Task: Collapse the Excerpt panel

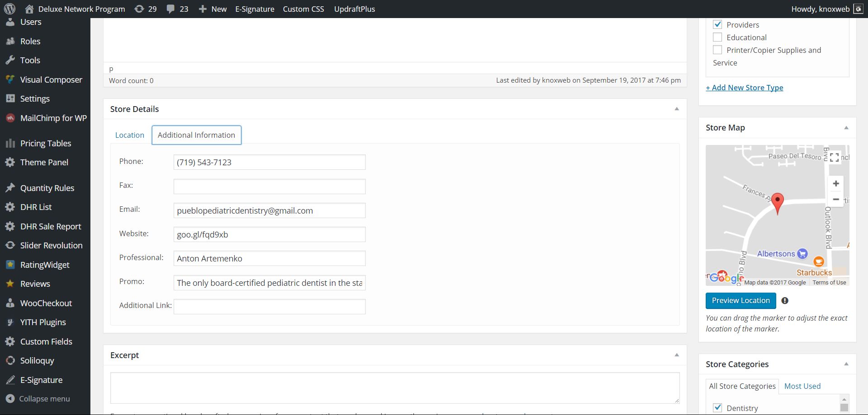Action: (677, 355)
